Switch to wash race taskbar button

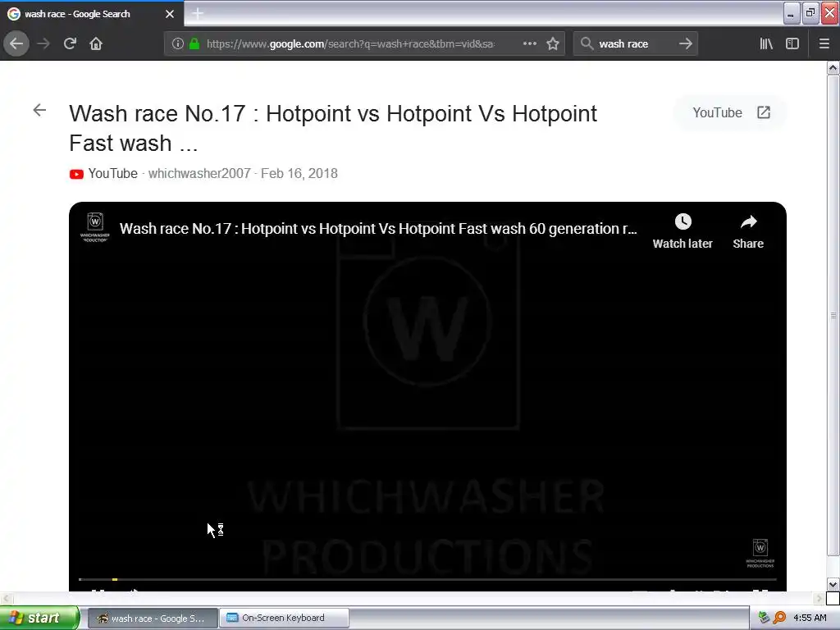point(152,619)
